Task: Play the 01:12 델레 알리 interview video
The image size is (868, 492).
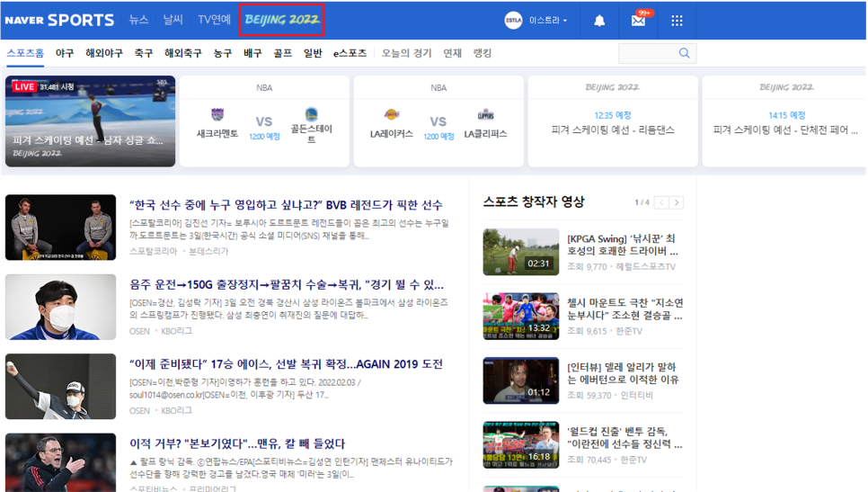Action: pyautogui.click(x=521, y=380)
